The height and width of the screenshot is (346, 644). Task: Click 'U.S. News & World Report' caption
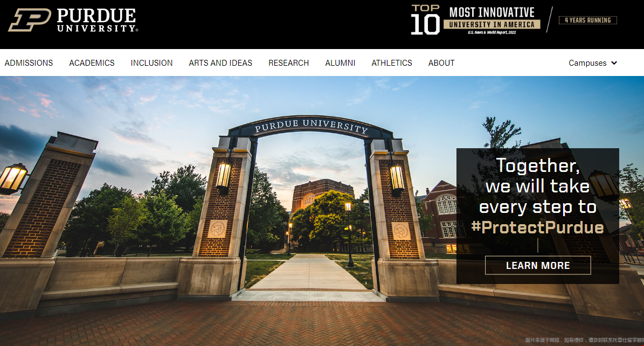pos(491,32)
